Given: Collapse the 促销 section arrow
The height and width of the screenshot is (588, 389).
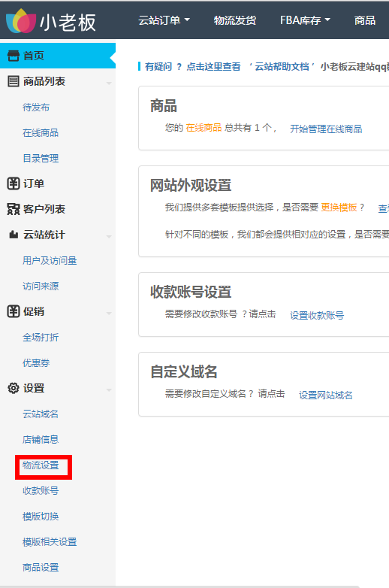Looking at the screenshot, I should pyautogui.click(x=109, y=313).
